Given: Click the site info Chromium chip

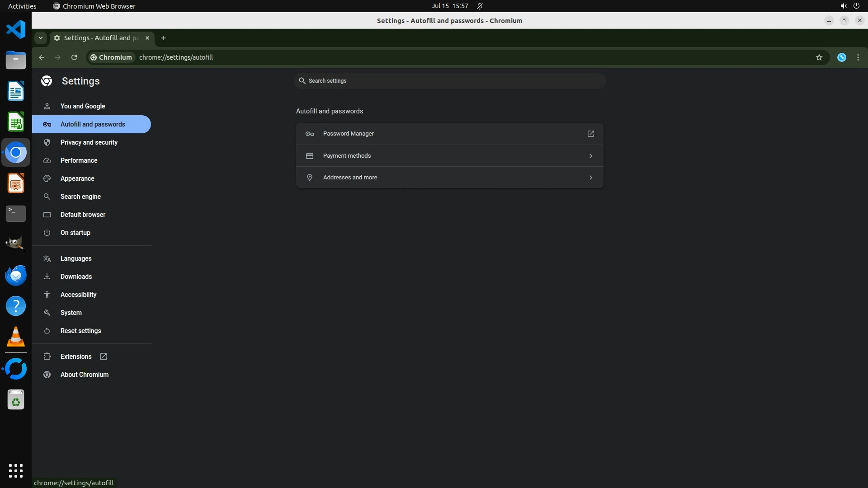Looking at the screenshot, I should tap(111, 57).
